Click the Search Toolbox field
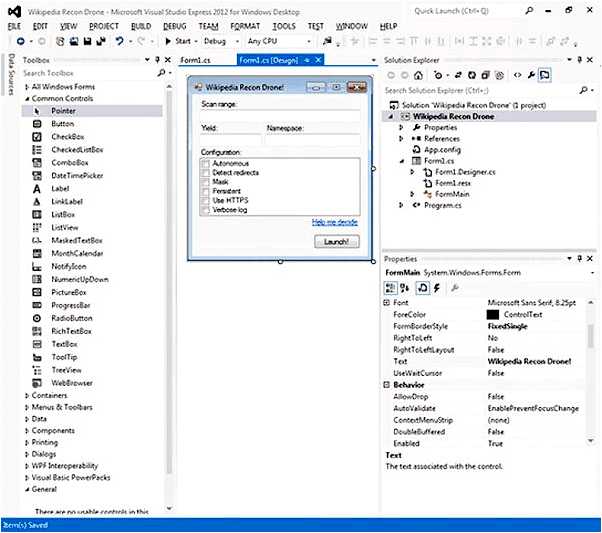 (x=91, y=73)
